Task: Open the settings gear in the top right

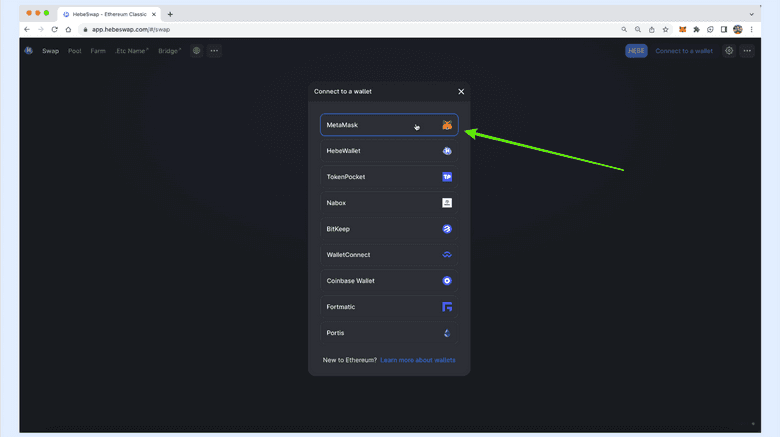Action: tap(729, 51)
